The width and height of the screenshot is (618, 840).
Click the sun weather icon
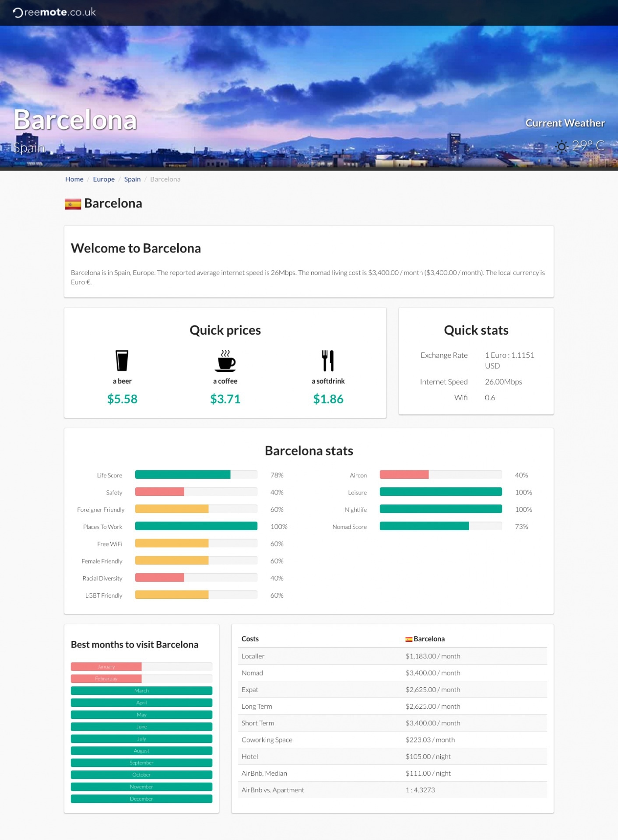(x=562, y=146)
